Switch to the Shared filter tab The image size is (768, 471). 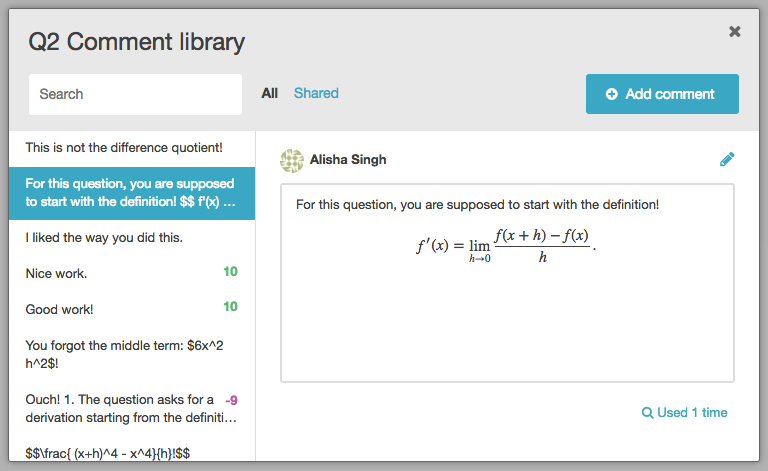point(316,93)
